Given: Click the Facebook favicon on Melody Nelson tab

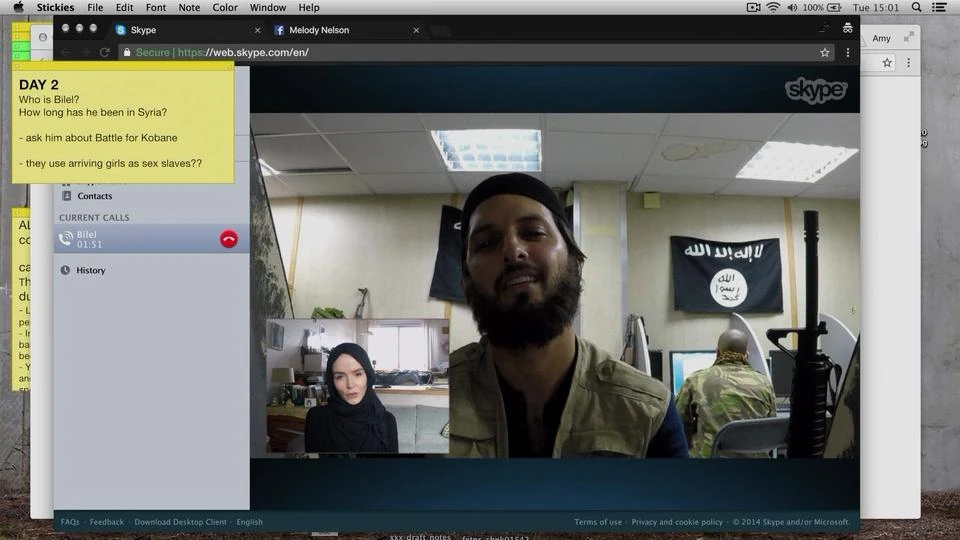Looking at the screenshot, I should click(x=279, y=30).
